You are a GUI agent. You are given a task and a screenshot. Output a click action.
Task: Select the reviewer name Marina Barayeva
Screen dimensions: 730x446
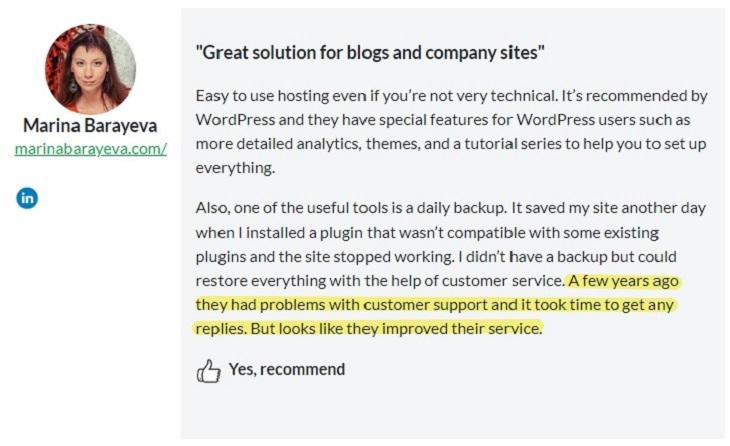coord(90,125)
